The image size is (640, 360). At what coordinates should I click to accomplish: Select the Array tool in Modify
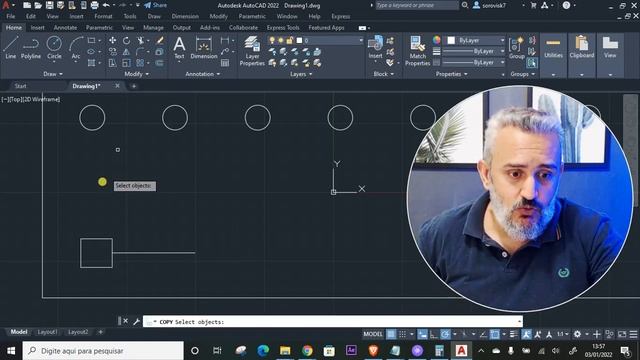pyautogui.click(x=140, y=63)
